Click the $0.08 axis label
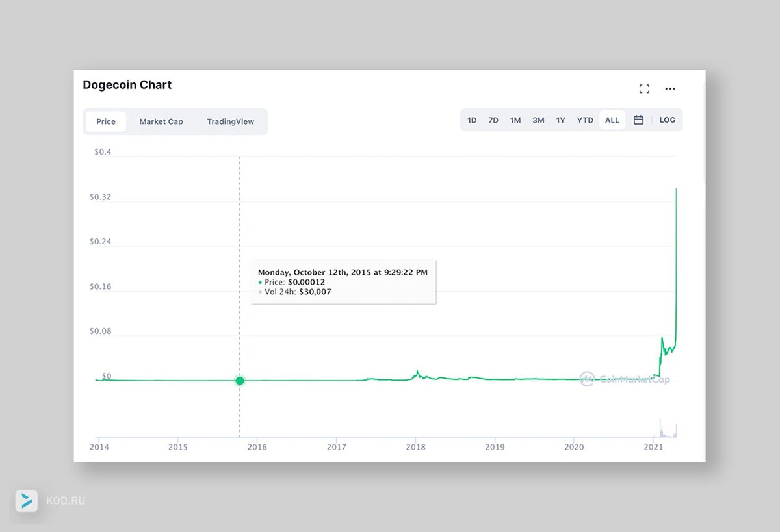The height and width of the screenshot is (532, 780). click(101, 331)
